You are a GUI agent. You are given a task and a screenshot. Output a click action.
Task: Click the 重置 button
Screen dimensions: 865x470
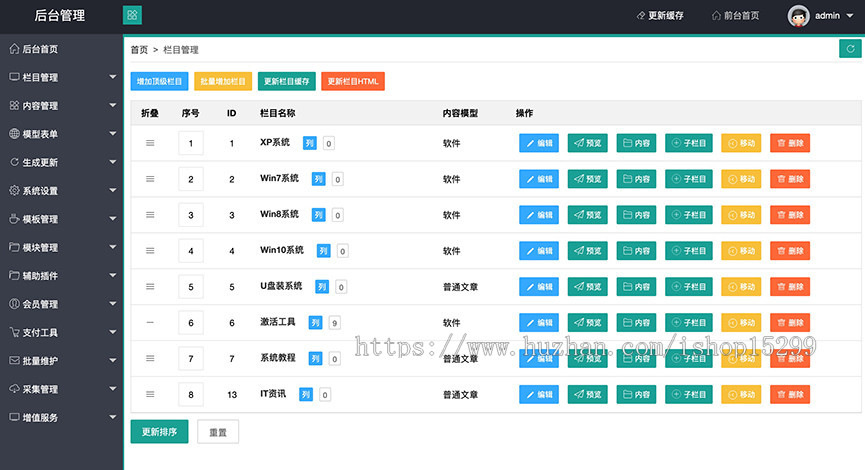(x=218, y=432)
